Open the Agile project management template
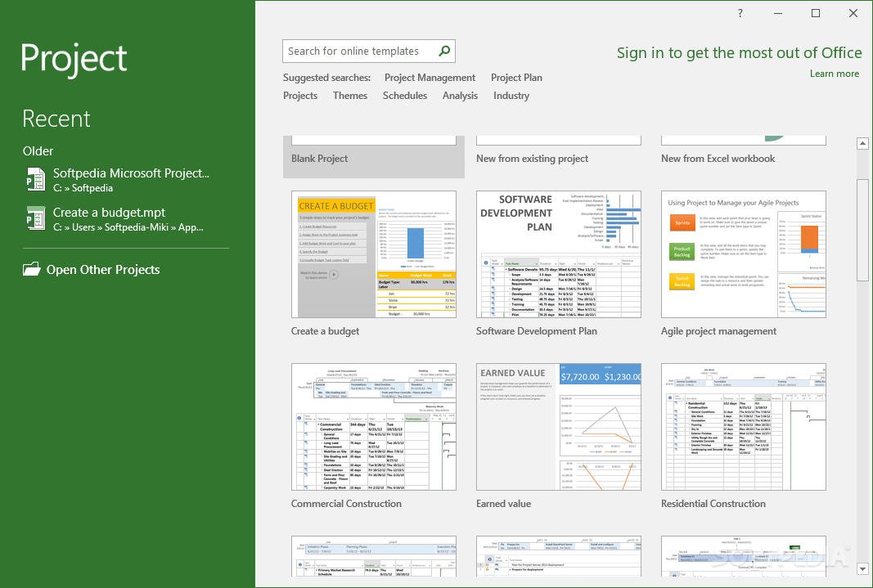The image size is (873, 588). click(743, 254)
